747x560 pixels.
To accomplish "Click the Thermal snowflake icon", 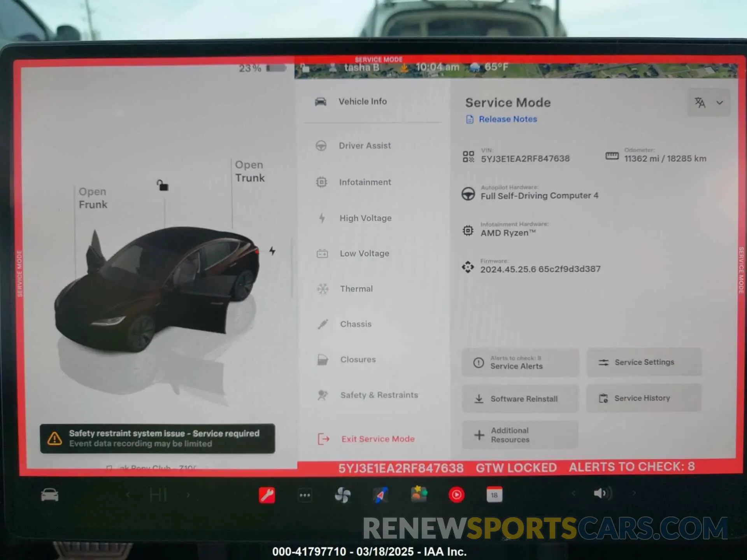I will (323, 289).
